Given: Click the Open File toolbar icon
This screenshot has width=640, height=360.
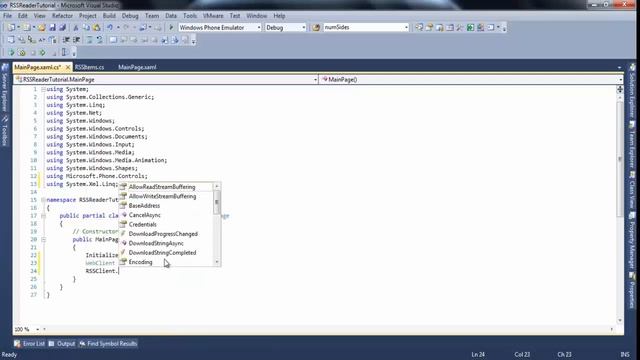Looking at the screenshot, I should [x=42, y=27].
